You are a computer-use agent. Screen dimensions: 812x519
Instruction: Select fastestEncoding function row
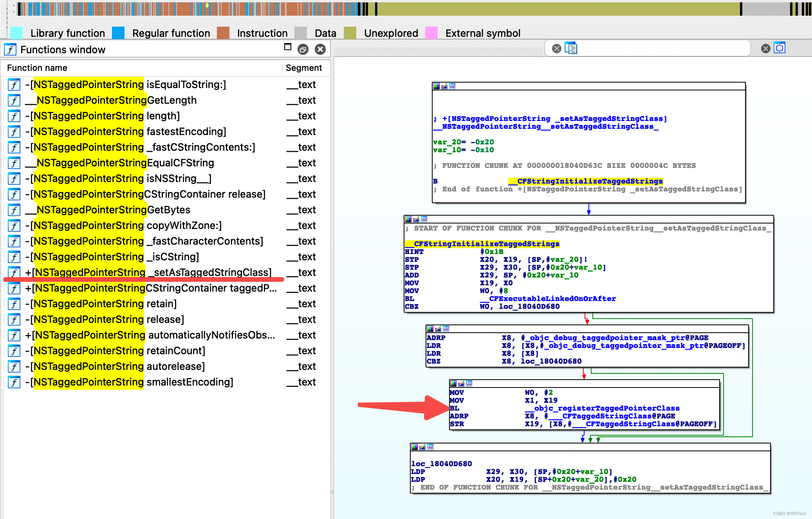click(x=166, y=132)
